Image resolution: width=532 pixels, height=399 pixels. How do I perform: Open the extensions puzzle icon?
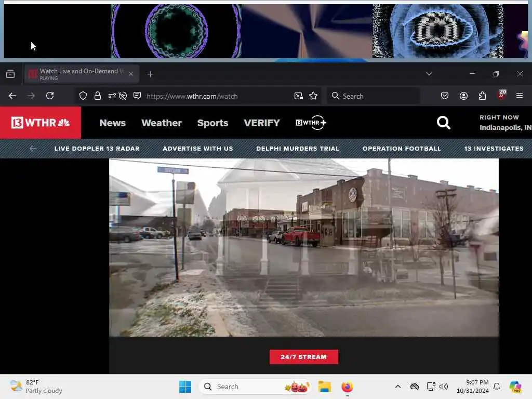(482, 96)
